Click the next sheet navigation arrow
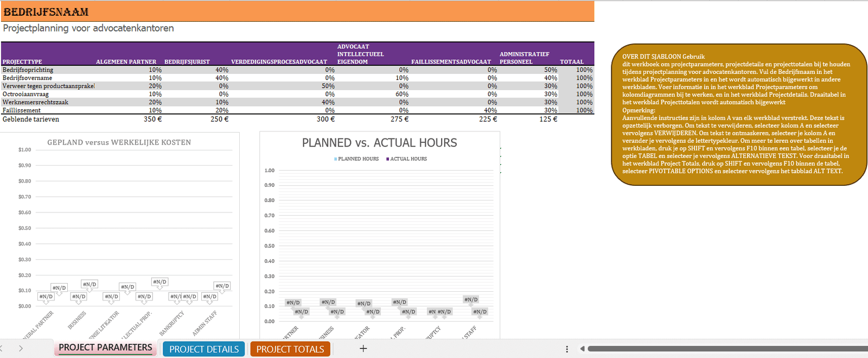 click(x=21, y=348)
